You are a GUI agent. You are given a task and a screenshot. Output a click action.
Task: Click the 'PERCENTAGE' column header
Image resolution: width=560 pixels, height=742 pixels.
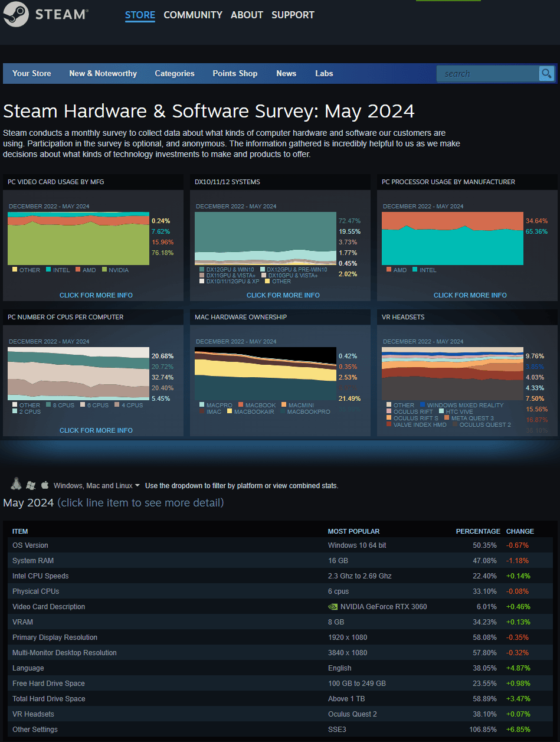click(478, 531)
